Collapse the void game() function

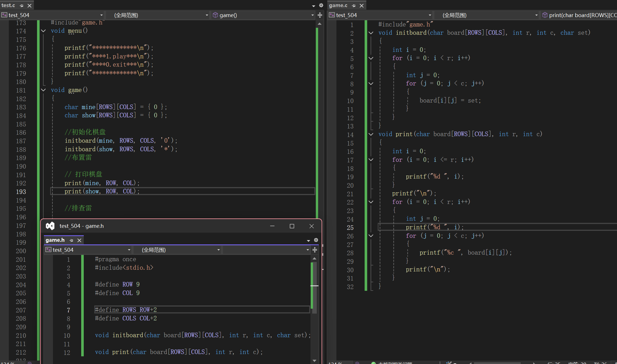pos(43,90)
